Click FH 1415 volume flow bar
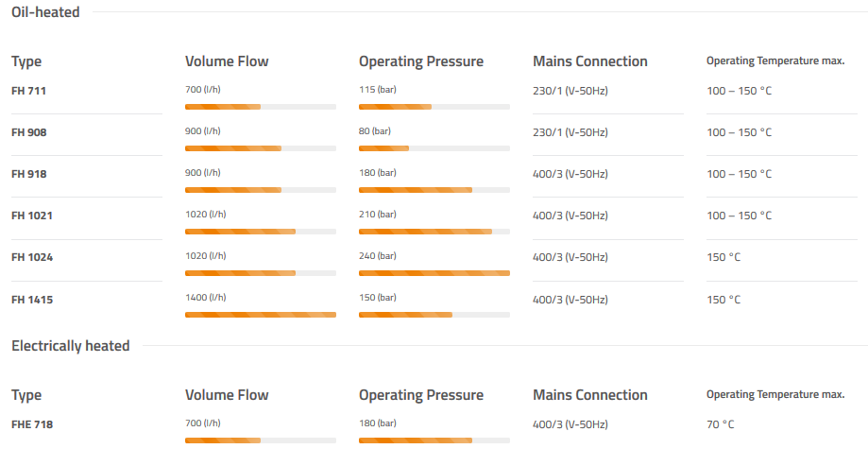This screenshot has width=868, height=466. pos(260,315)
